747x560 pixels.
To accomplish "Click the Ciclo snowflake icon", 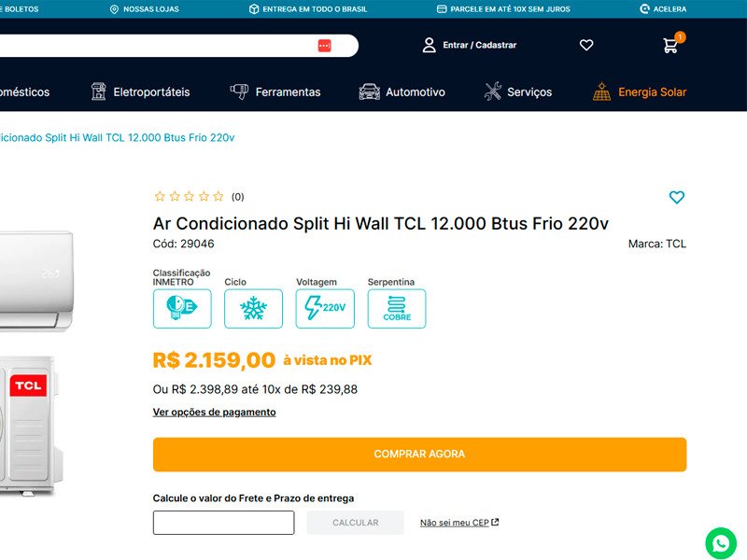I will point(253,309).
